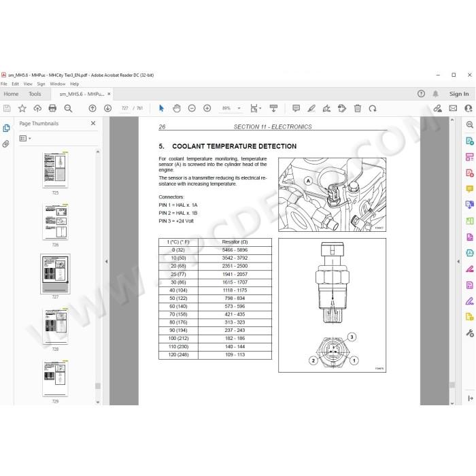
Task: Zoom out with minus icon
Action: pyautogui.click(x=192, y=108)
